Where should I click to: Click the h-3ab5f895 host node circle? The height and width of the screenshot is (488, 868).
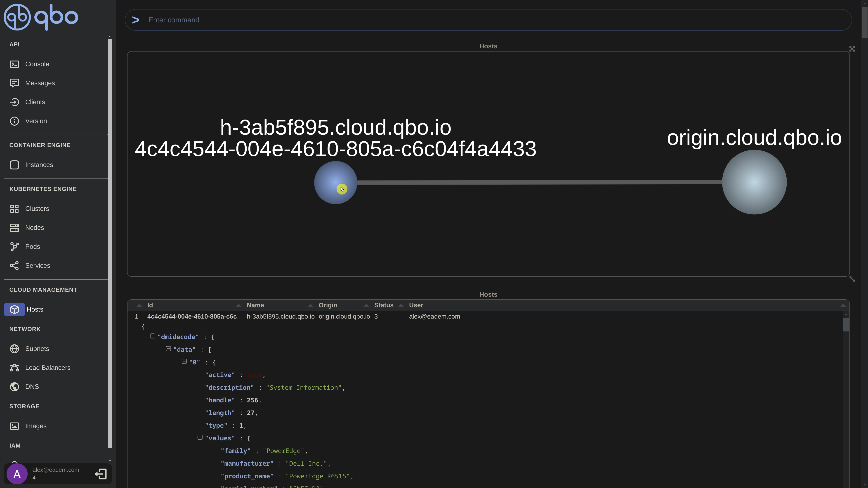(x=335, y=182)
